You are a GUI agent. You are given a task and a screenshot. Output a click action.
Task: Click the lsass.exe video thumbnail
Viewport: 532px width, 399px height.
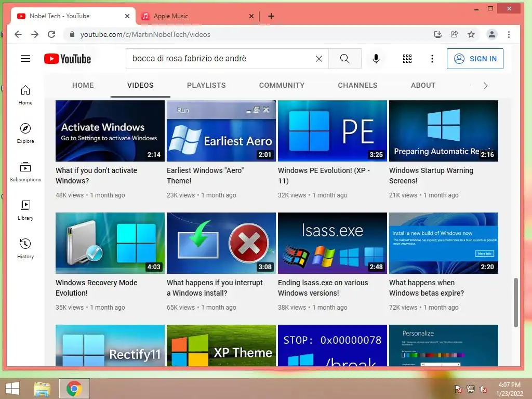click(x=332, y=243)
